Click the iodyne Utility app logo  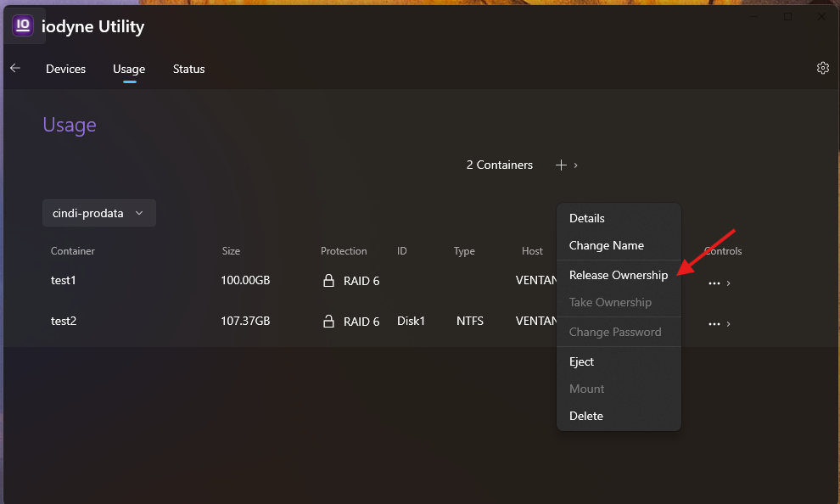click(x=23, y=25)
